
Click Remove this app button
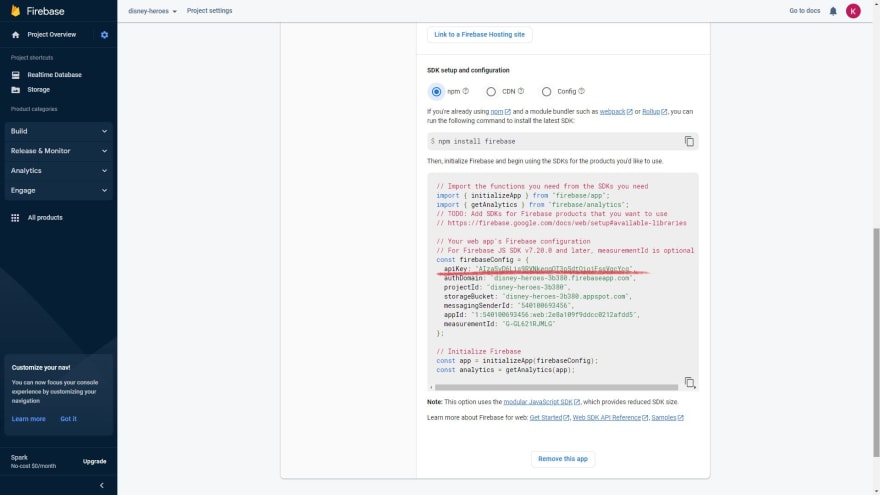(x=563, y=459)
